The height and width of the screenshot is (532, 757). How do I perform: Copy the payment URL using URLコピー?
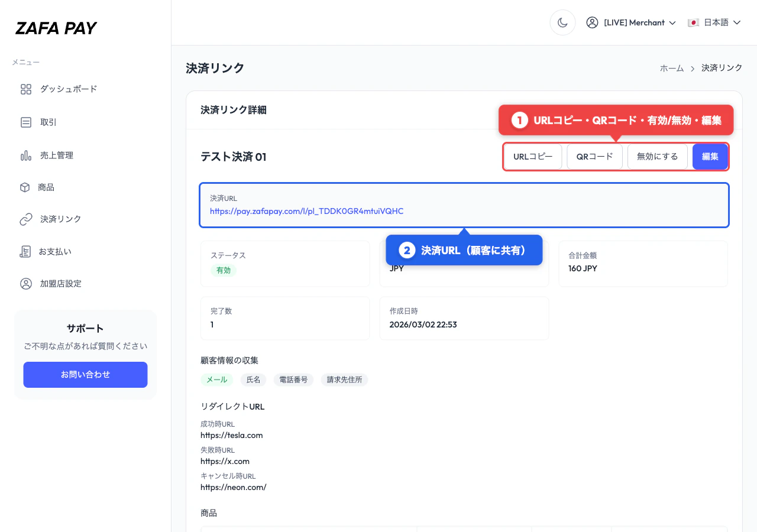pos(532,156)
